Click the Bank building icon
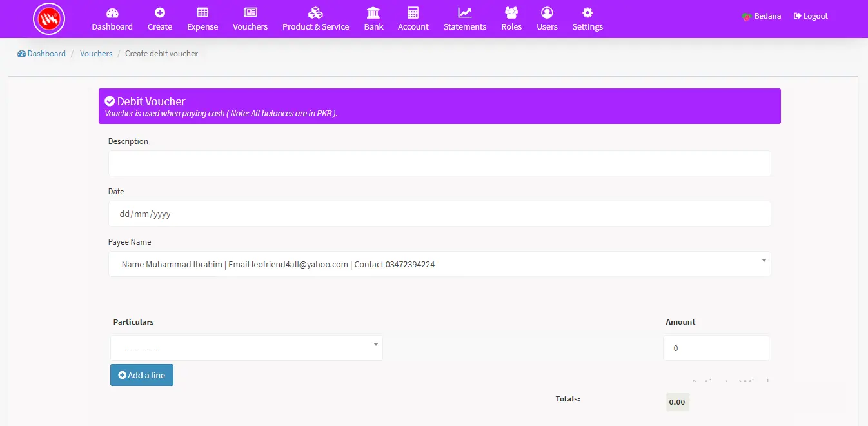The image size is (868, 426). click(x=373, y=13)
